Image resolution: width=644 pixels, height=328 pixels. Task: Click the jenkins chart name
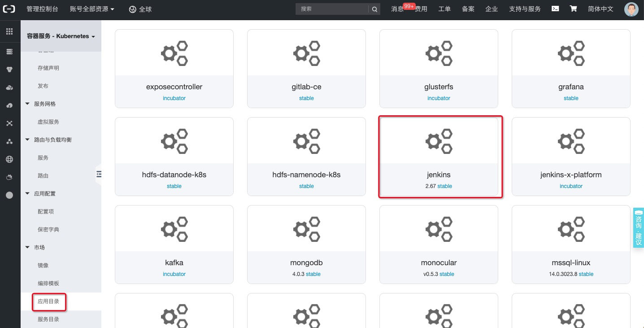(x=439, y=175)
